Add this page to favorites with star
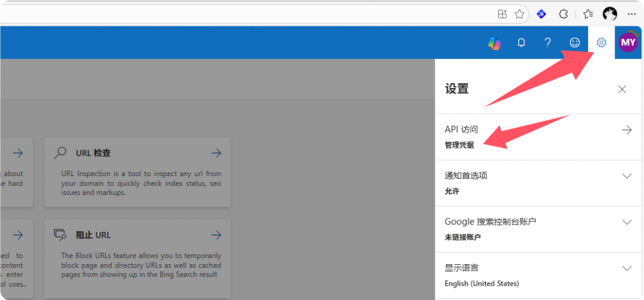The image size is (644, 300). click(x=519, y=14)
